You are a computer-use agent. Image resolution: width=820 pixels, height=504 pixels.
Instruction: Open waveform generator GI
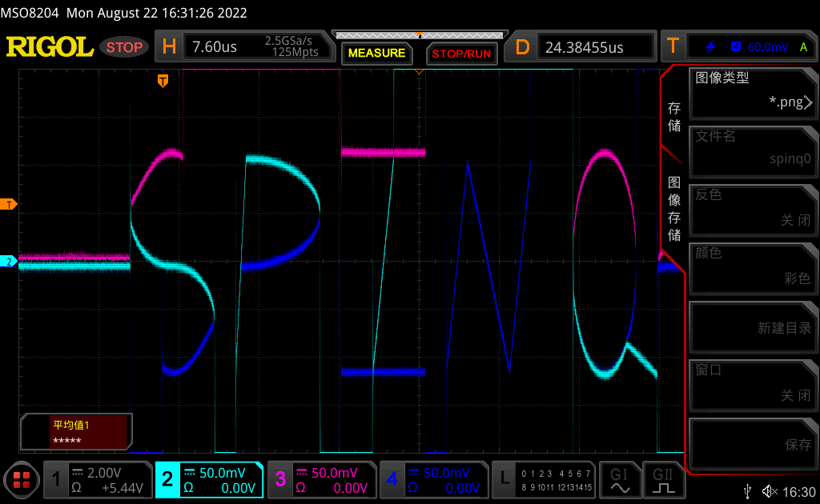point(620,479)
